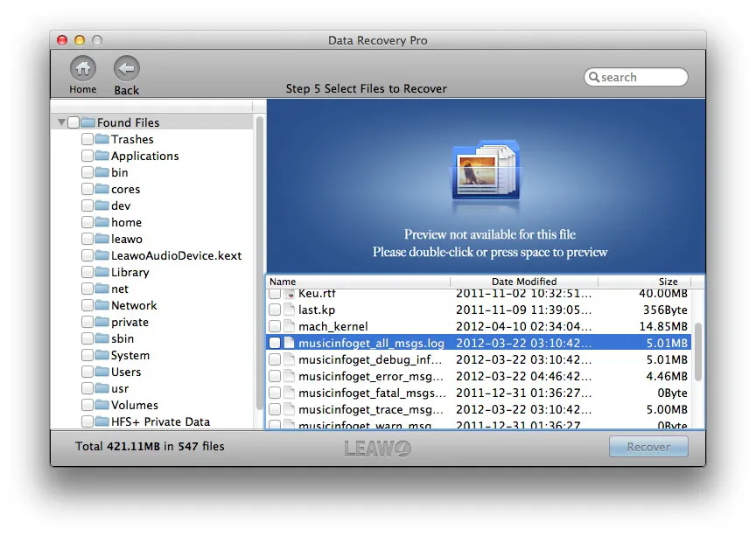Tick the musicinfoget_all_msgs.log checkbox

pos(275,343)
